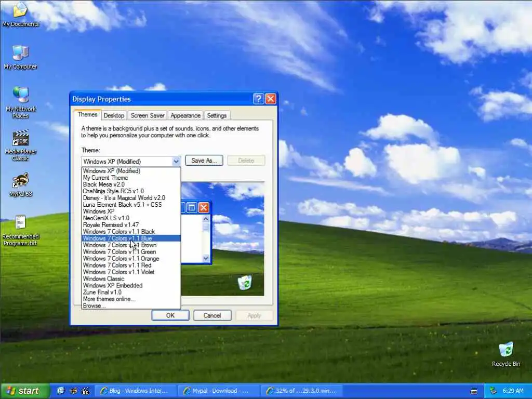Choose Windows 7 Colors v1.1 Red
Viewport: 532px width, 399px height.
click(x=131, y=265)
